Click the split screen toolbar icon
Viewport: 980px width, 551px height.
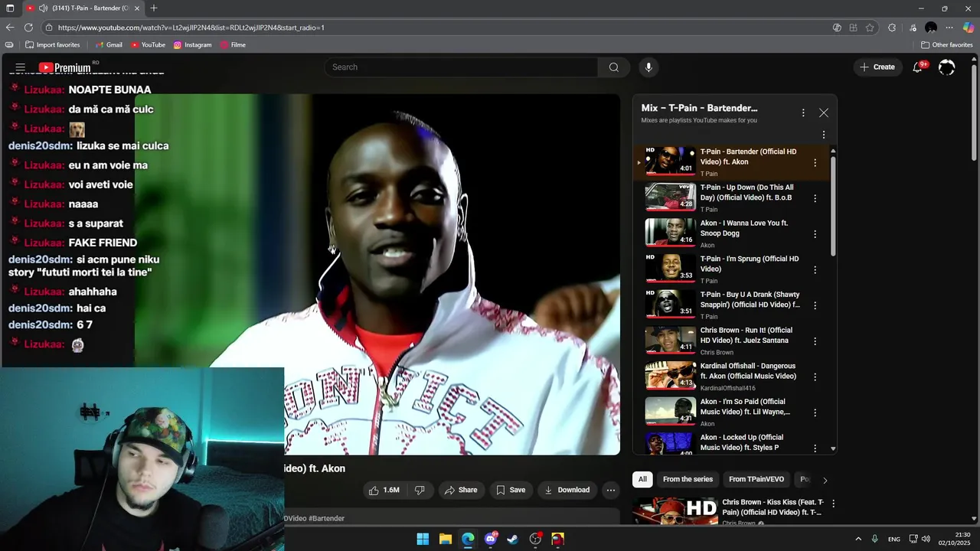click(853, 28)
